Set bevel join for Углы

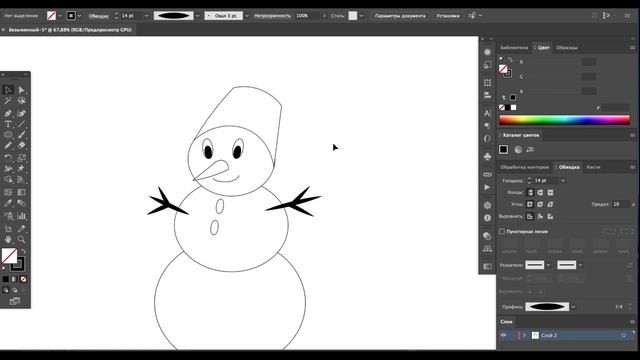coord(551,204)
